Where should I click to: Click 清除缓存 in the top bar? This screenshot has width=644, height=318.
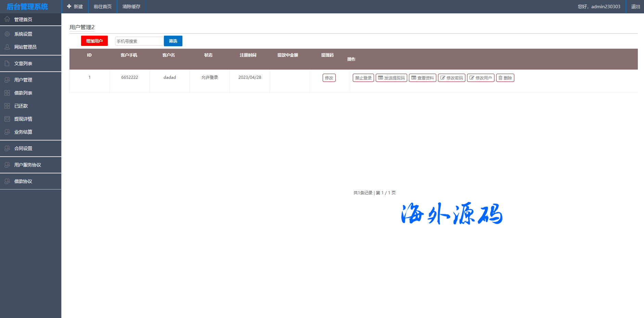131,7
